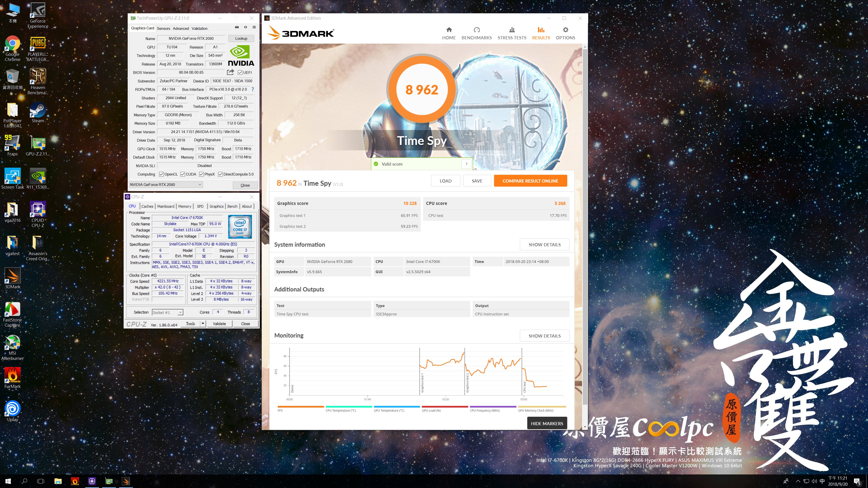Open PotPlayer desktop shortcut
Image resolution: width=868 pixels, height=488 pixels.
12,115
